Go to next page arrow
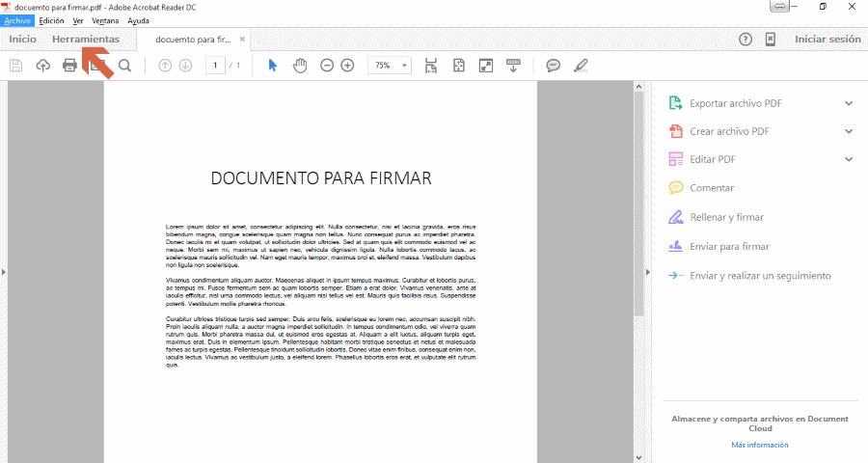868x463 pixels. coord(185,66)
